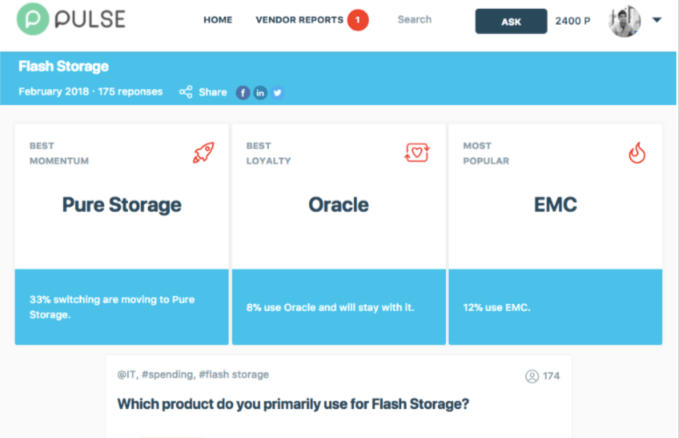Click the 2400 P points balance
This screenshot has height=438, width=679.
(x=574, y=20)
